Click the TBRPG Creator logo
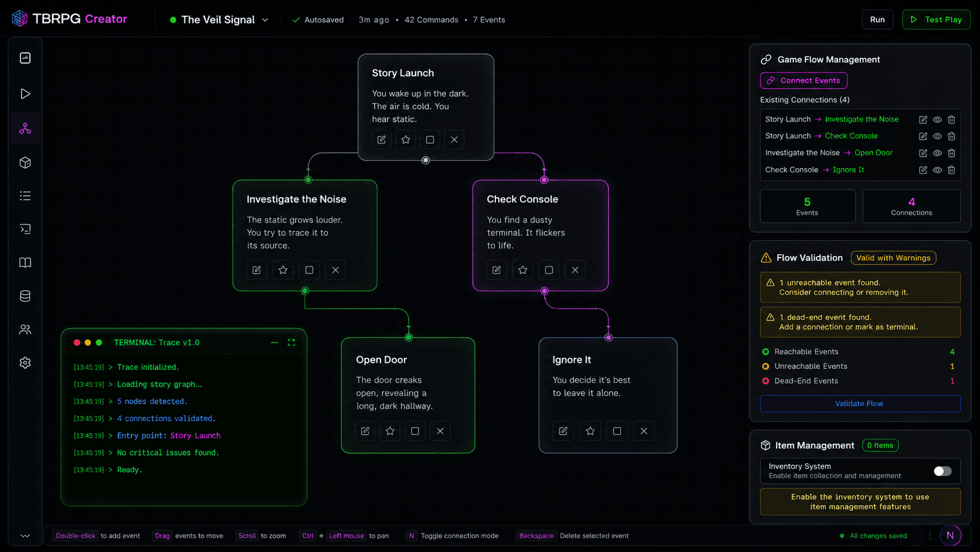Image resolution: width=980 pixels, height=552 pixels. pyautogui.click(x=69, y=19)
